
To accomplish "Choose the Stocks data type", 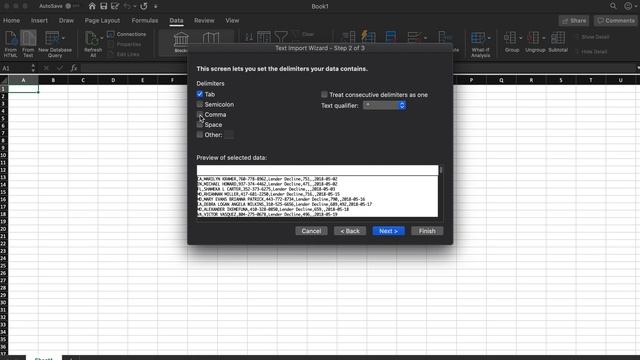I will (x=181, y=42).
